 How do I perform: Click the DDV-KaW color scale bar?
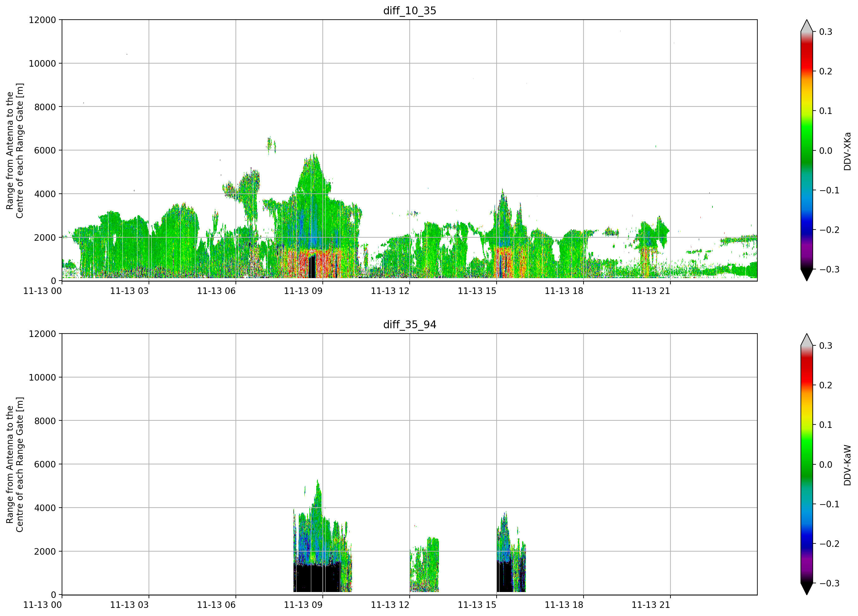pos(807,464)
